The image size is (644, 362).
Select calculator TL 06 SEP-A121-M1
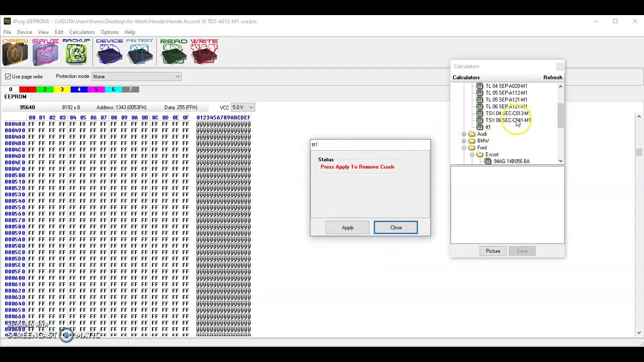click(x=506, y=107)
